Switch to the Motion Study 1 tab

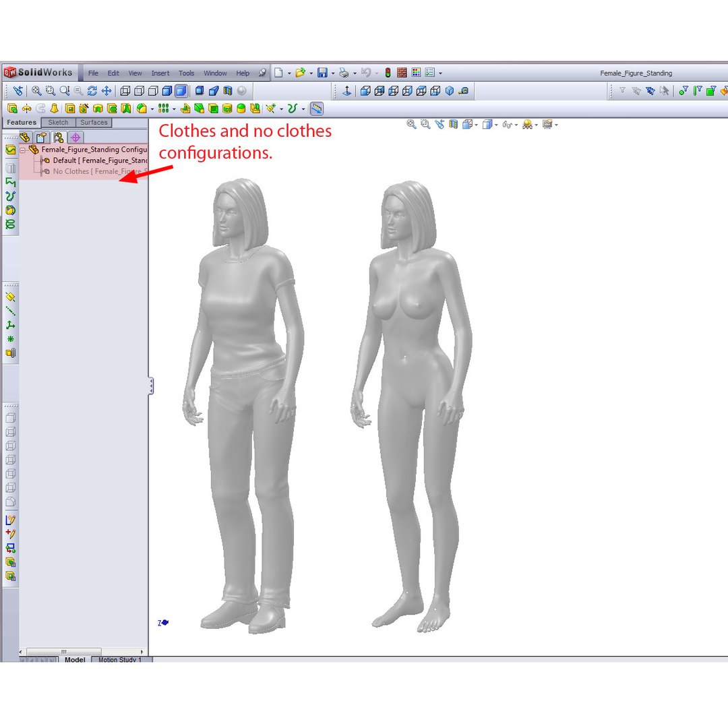(119, 659)
